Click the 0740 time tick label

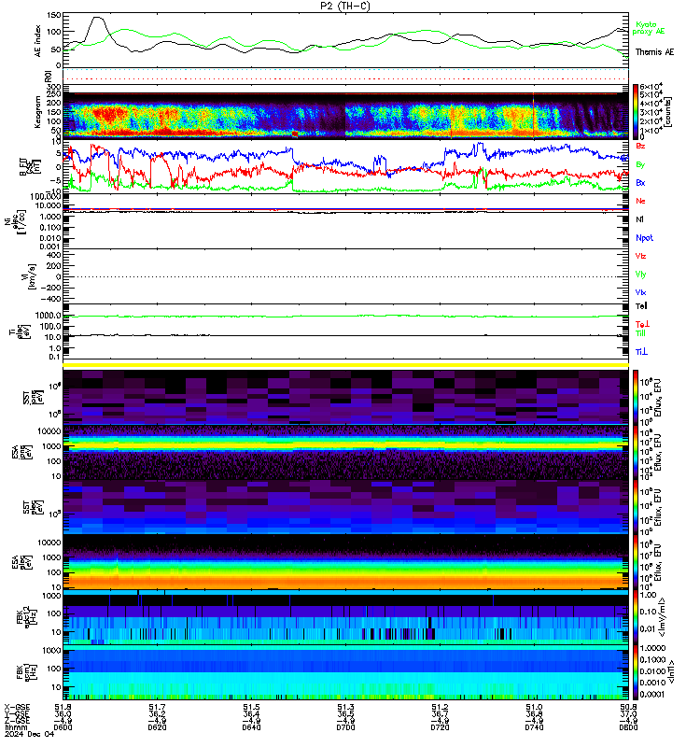(534, 727)
